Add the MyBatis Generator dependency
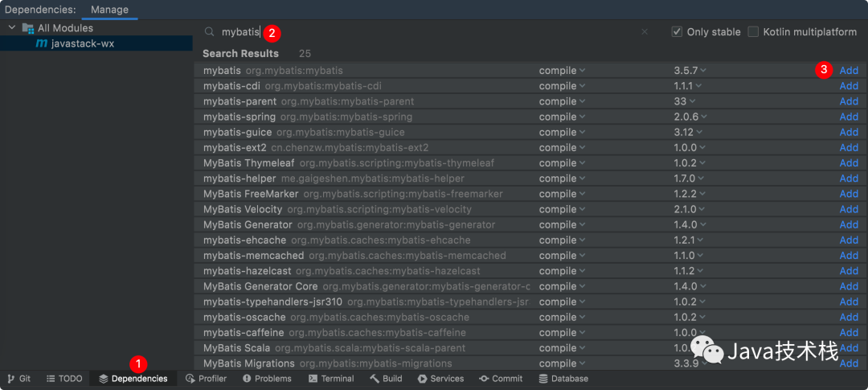868x390 pixels. (849, 225)
